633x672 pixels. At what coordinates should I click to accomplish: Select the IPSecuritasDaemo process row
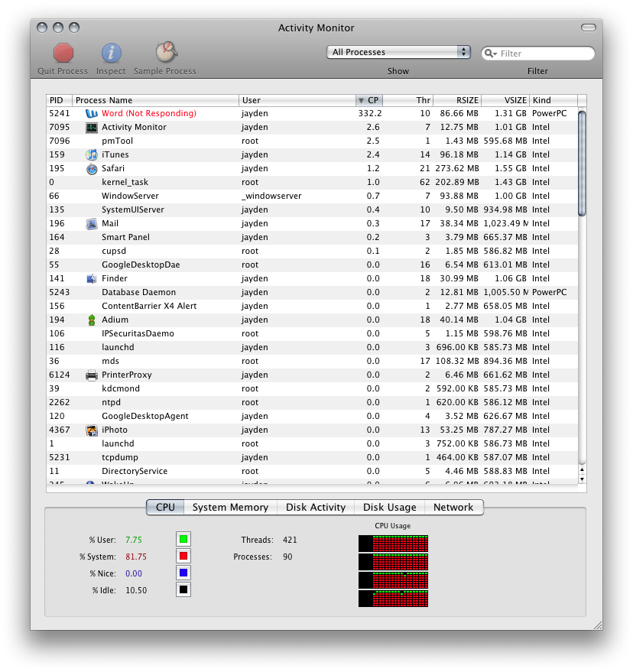coord(312,333)
